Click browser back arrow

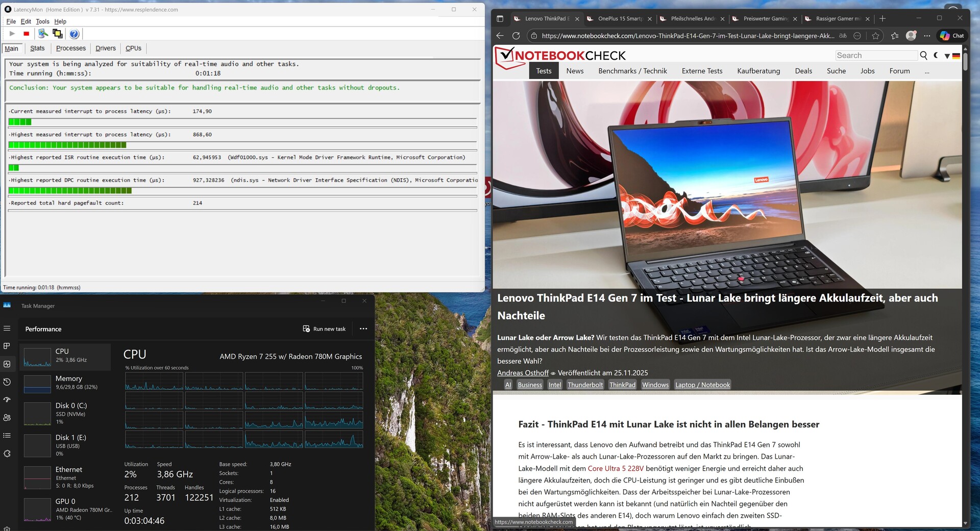pyautogui.click(x=500, y=36)
